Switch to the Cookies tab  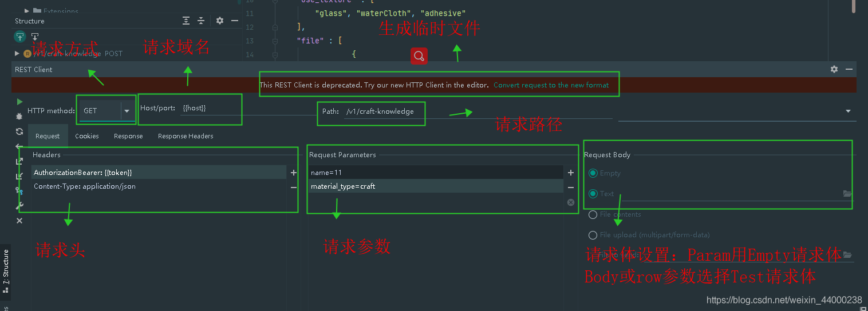pos(87,136)
